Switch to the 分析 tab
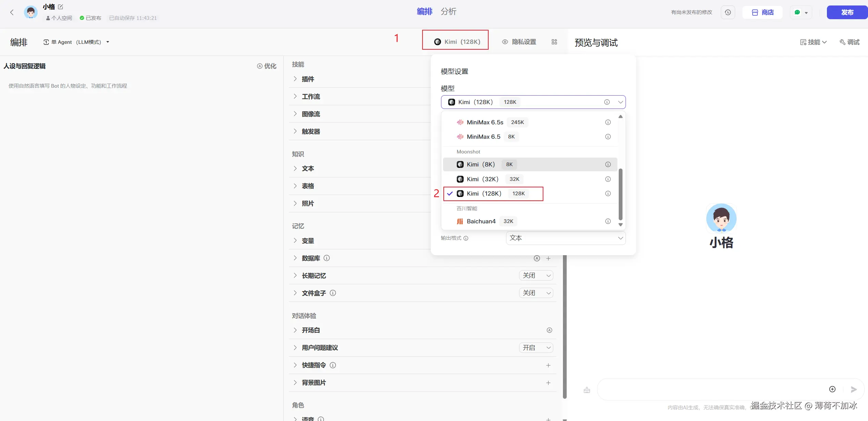This screenshot has height=421, width=868. [x=448, y=12]
